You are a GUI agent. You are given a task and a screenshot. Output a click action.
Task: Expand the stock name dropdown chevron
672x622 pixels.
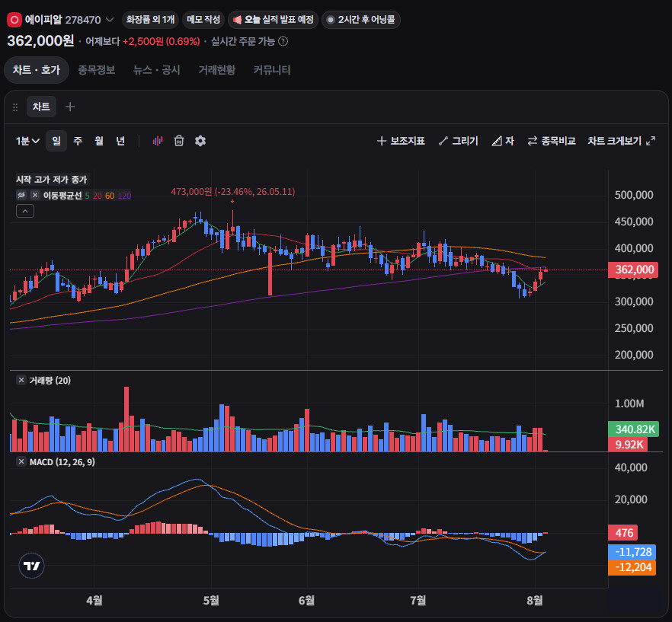point(110,20)
